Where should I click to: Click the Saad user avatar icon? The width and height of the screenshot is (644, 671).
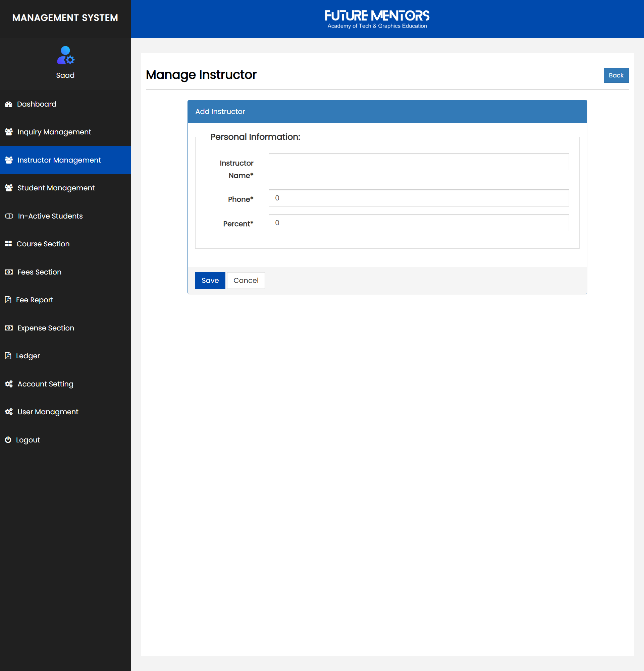65,55
